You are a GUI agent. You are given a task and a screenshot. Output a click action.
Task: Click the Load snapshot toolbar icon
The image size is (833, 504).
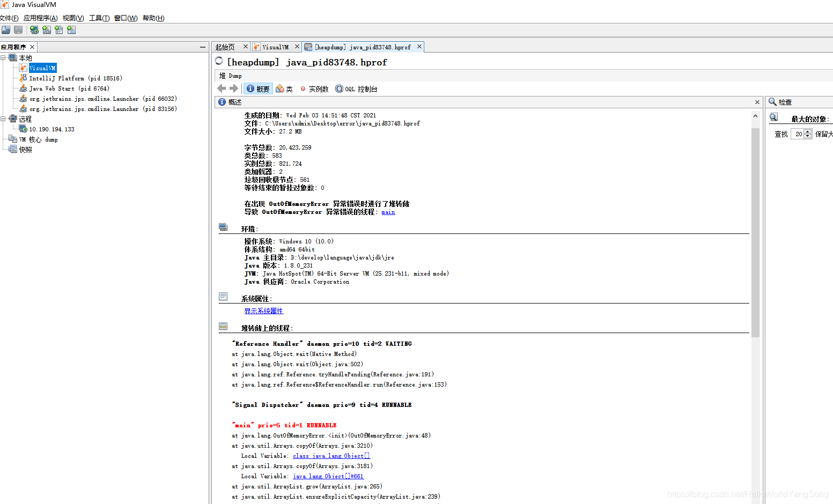tap(6, 30)
